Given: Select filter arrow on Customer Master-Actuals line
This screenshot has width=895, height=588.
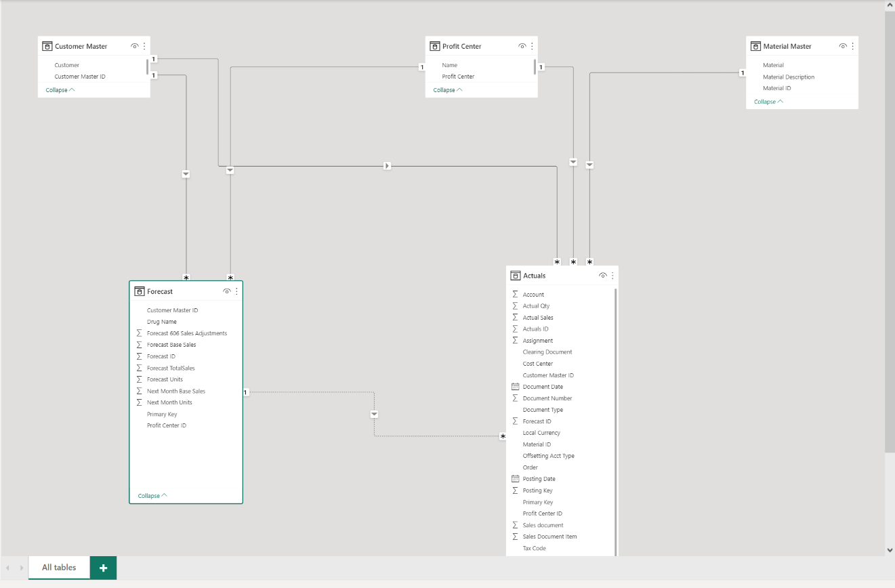Looking at the screenshot, I should coord(387,165).
